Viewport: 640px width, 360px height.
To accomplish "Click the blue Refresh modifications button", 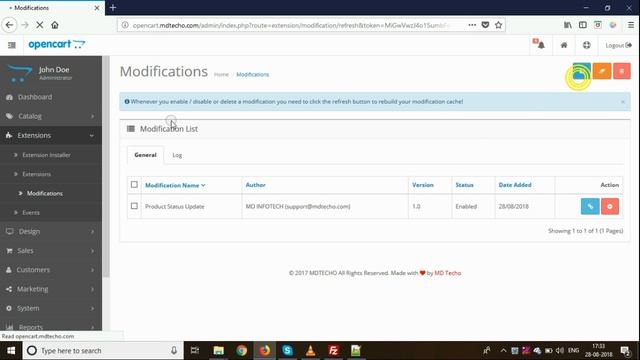I will 582,71.
